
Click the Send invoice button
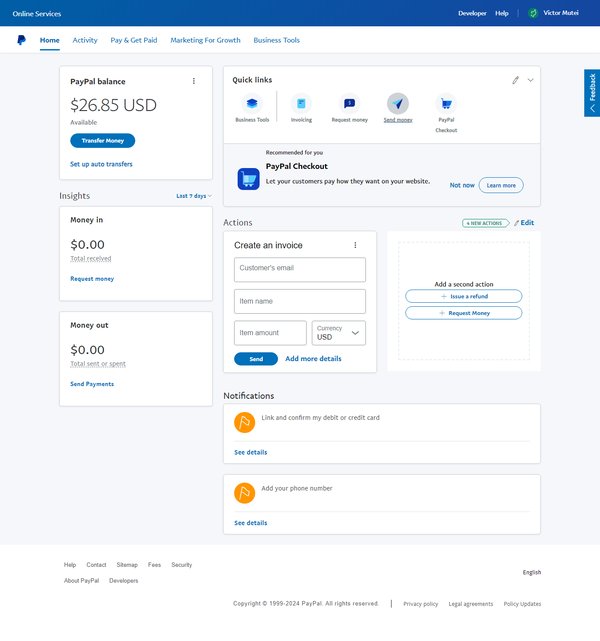256,359
